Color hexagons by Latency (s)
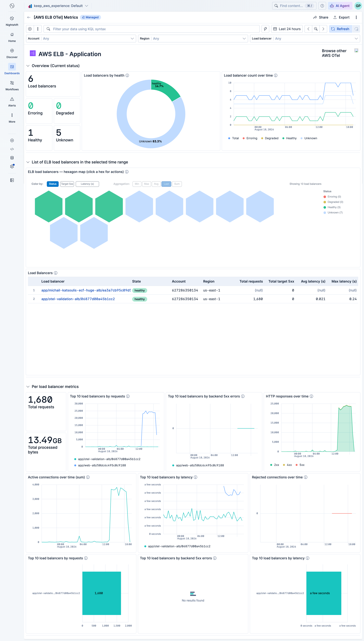Image resolution: width=364 pixels, height=641 pixels. click(x=87, y=184)
